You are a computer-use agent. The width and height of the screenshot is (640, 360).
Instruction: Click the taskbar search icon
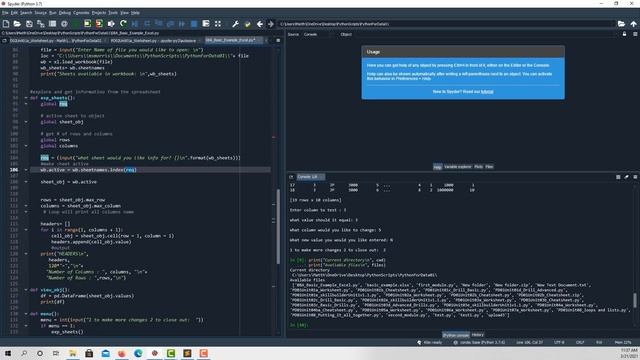(x=24, y=353)
